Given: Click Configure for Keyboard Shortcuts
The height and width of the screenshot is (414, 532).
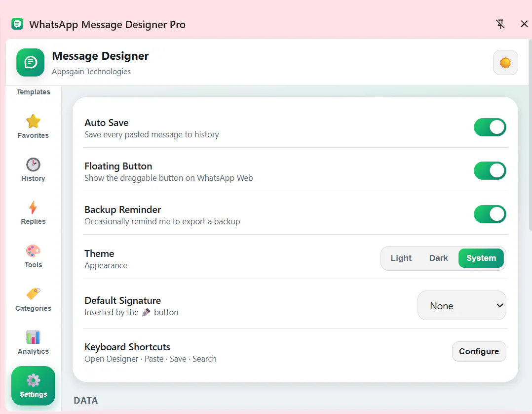Looking at the screenshot, I should pos(479,352).
